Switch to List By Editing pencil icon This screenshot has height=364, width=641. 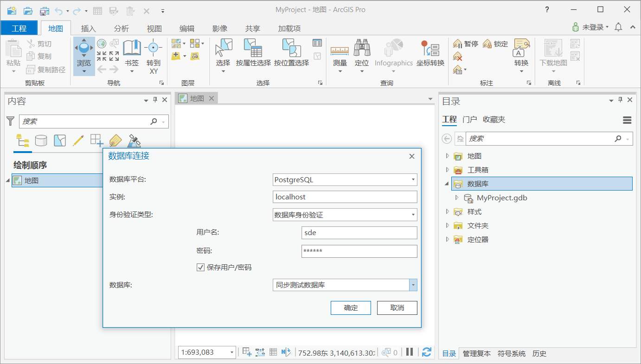click(78, 140)
